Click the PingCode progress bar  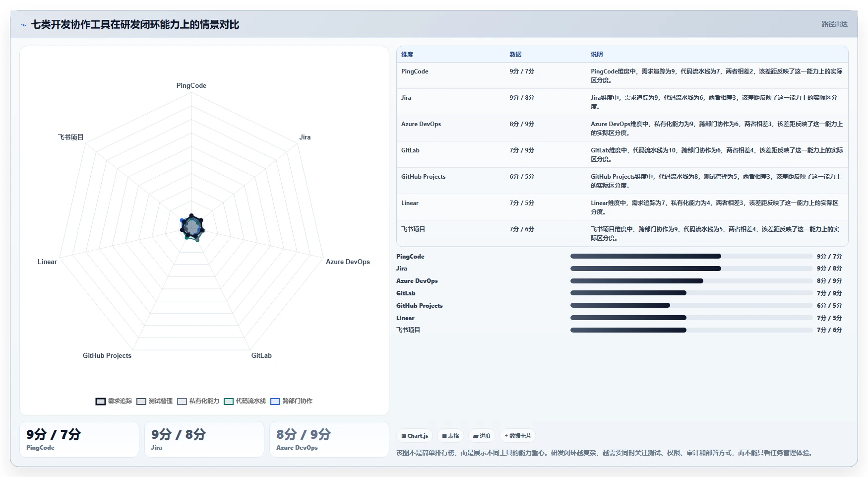(x=691, y=256)
